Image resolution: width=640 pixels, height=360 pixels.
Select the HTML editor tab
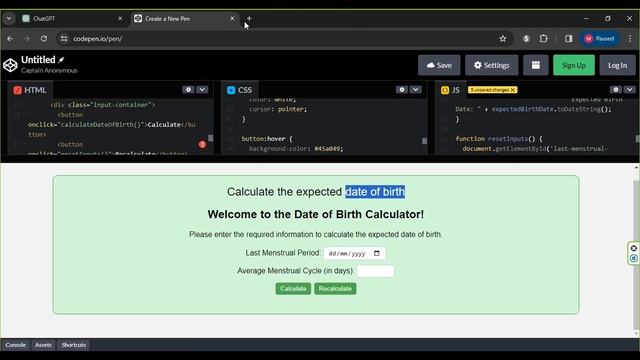(30, 90)
